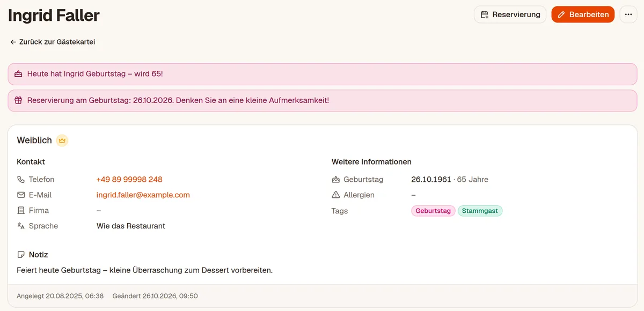The image size is (644, 311).
Task: Click the building icon beside Firma
Action: [x=21, y=211]
